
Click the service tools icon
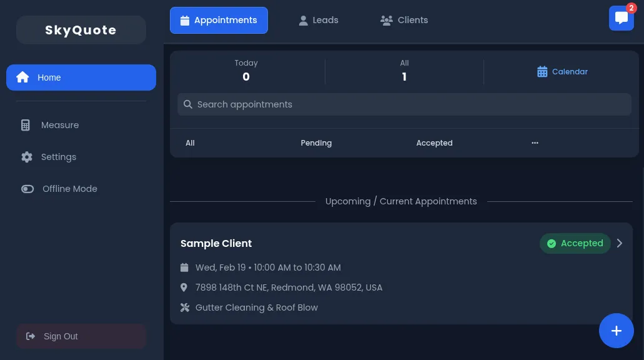coord(185,307)
